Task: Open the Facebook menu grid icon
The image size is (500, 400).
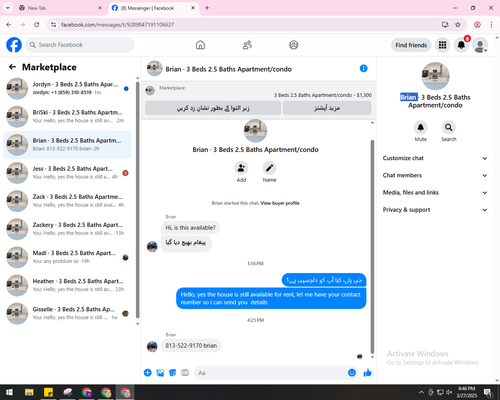Action: [x=442, y=45]
